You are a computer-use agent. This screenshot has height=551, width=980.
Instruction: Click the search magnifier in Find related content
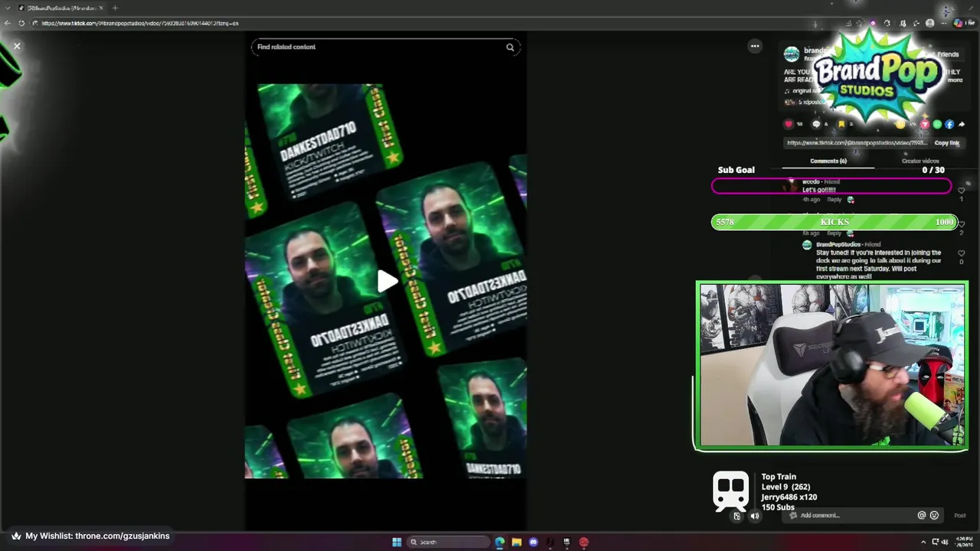point(510,47)
